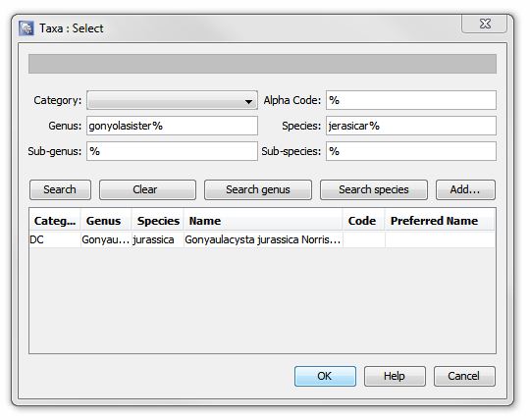The height and width of the screenshot is (420, 530).
Task: Click the Species text field
Action: (x=410, y=126)
